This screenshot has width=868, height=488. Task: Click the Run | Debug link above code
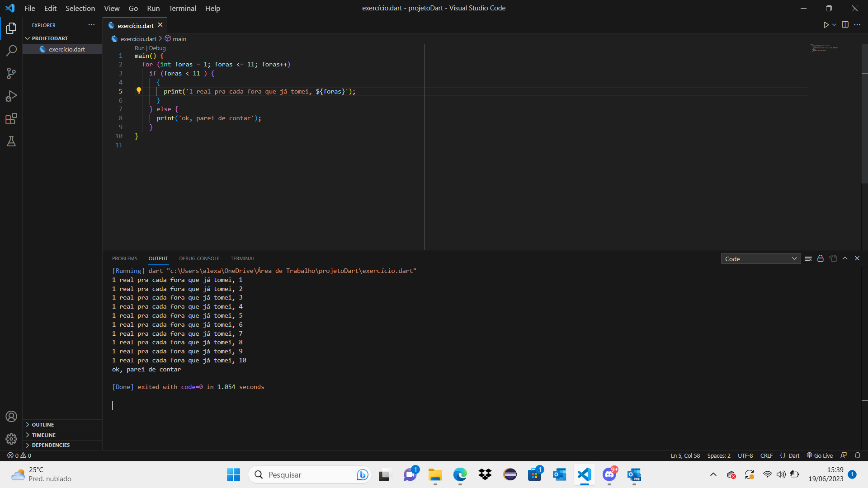point(148,47)
